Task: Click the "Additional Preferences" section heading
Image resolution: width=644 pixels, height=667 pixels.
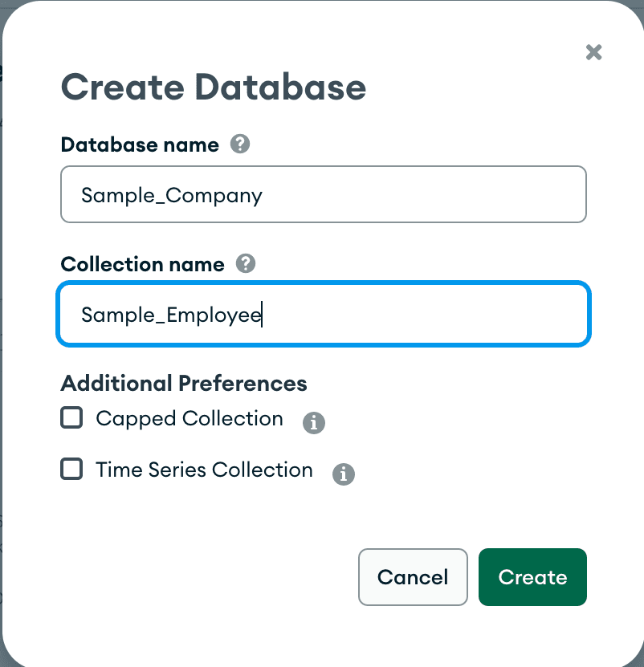Action: coord(184,384)
